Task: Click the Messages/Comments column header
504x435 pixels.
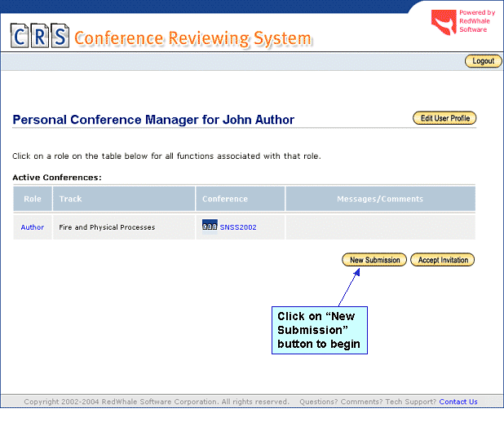Action: pos(380,199)
